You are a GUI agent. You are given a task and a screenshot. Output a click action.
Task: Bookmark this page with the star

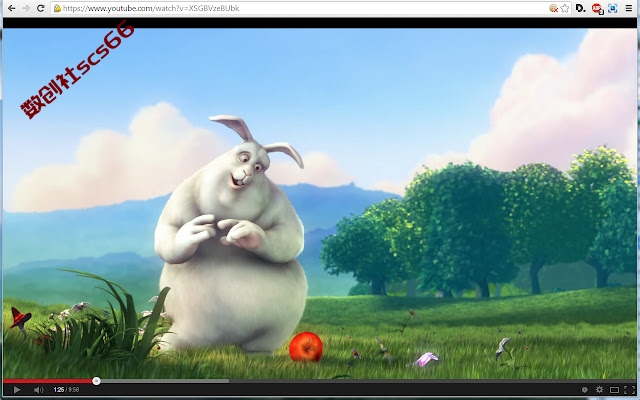[565, 8]
